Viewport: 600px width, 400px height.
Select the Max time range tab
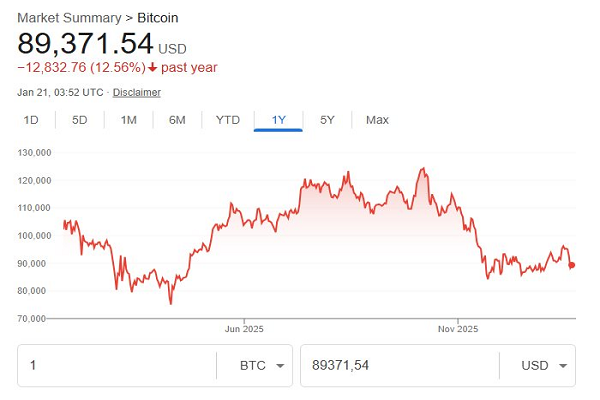coord(377,120)
